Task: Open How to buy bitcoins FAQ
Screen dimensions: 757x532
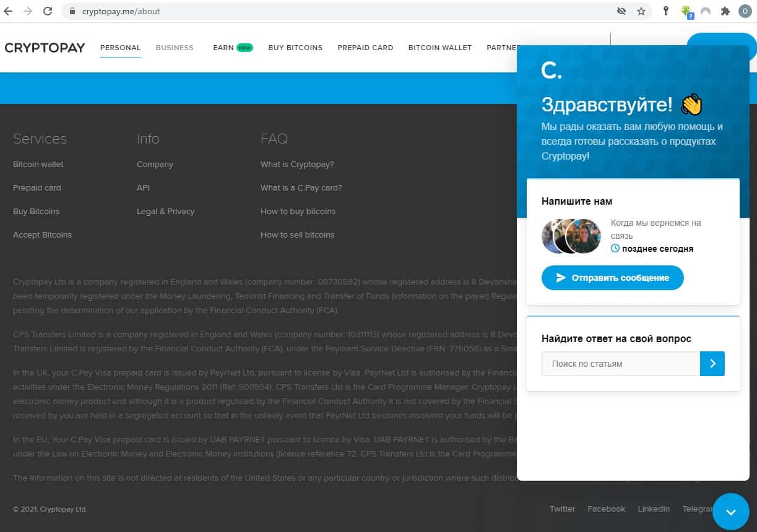Action: [298, 212]
